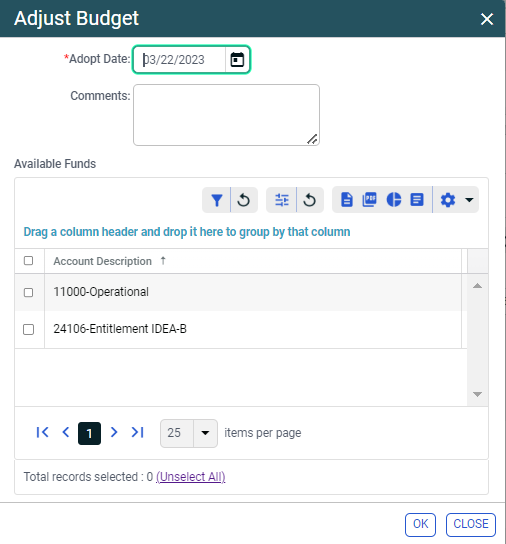Open the column sliders settings icon
The image size is (506, 544).
(x=281, y=200)
